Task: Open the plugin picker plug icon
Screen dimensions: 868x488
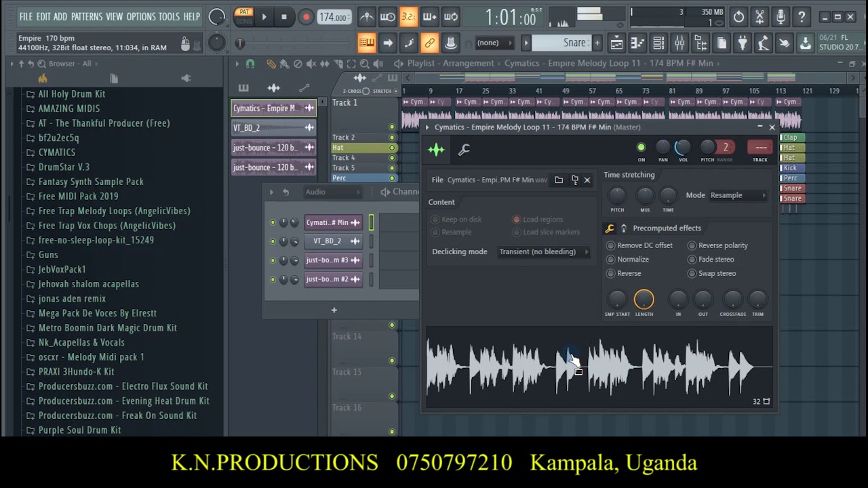Action: 743,43
